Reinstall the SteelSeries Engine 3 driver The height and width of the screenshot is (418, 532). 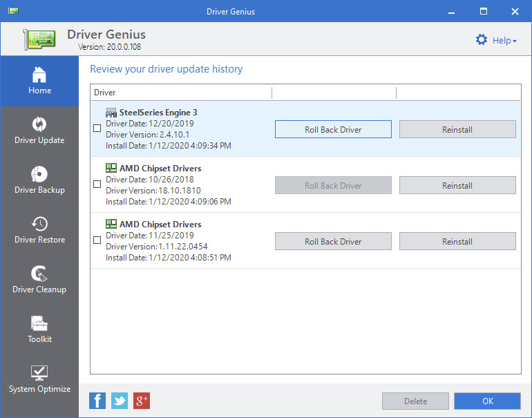click(457, 129)
